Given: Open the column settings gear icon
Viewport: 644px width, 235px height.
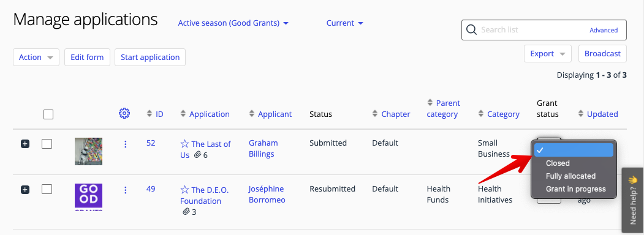Looking at the screenshot, I should [124, 114].
